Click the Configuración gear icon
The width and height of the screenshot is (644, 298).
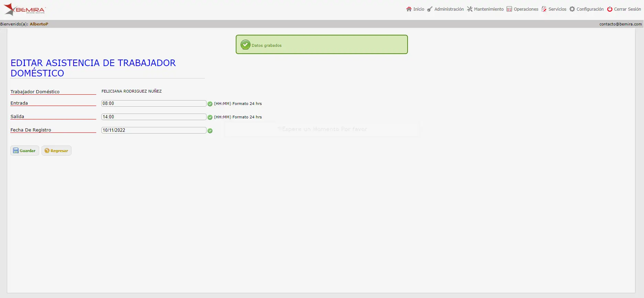[x=572, y=9]
